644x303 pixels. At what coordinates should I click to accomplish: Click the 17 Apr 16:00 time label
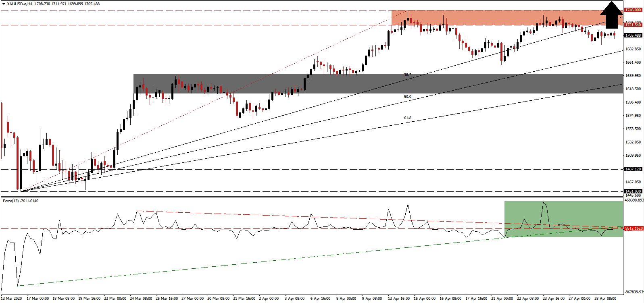point(477,299)
